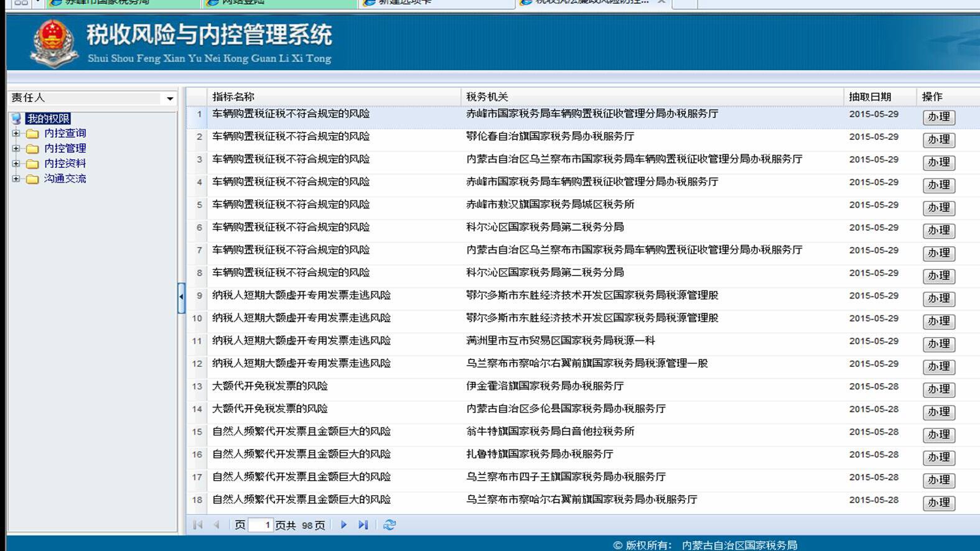Expand the 内控管理 tree node
Viewport: 980px width, 551px height.
coord(16,149)
